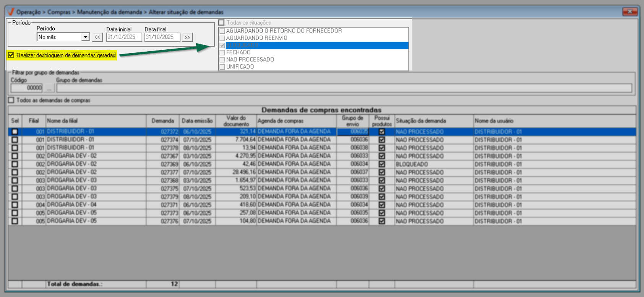Click the 'Data emissão' column header
644x297 pixels.
pyautogui.click(x=198, y=121)
